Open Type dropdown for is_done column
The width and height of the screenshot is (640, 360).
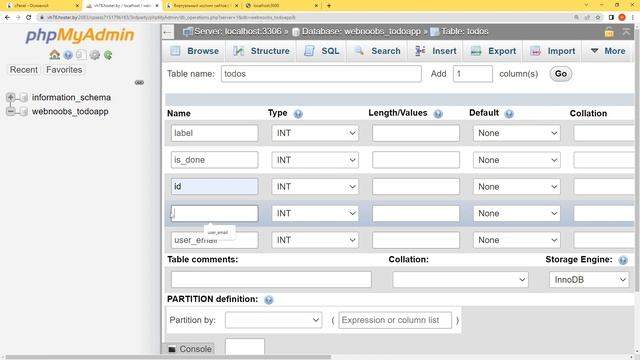pos(315,160)
